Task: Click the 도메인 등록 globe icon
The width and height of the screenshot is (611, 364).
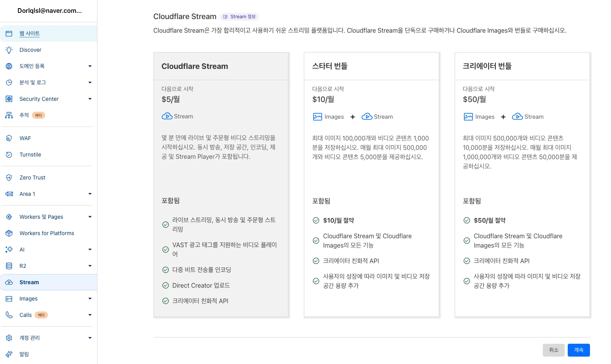Action: click(x=9, y=66)
